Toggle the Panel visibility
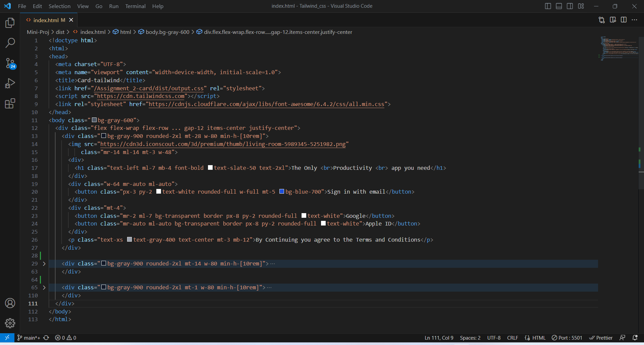Viewport: 644px width, 345px height. [559, 6]
